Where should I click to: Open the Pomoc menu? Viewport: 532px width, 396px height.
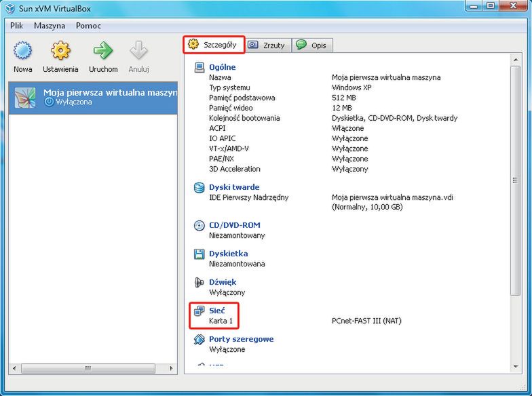[x=88, y=26]
